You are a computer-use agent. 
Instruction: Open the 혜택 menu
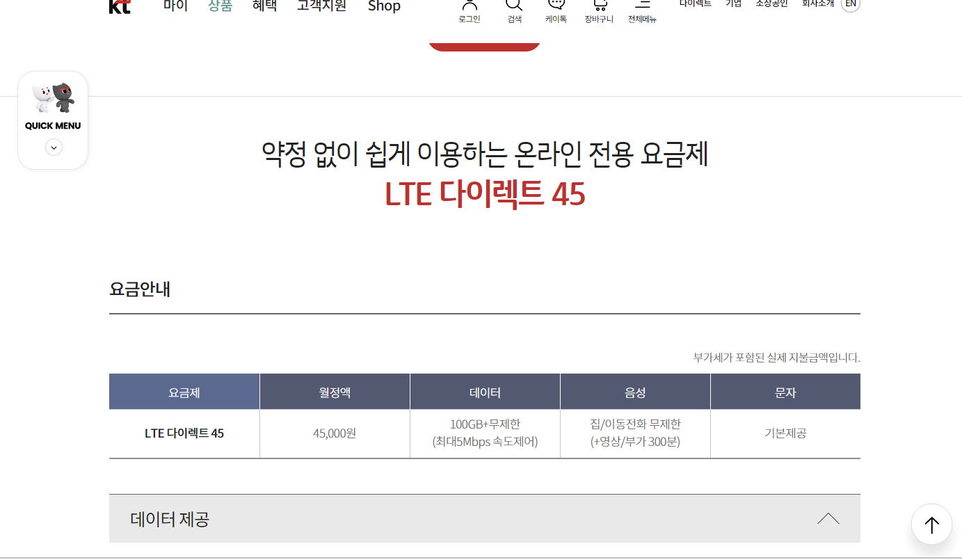(x=265, y=6)
